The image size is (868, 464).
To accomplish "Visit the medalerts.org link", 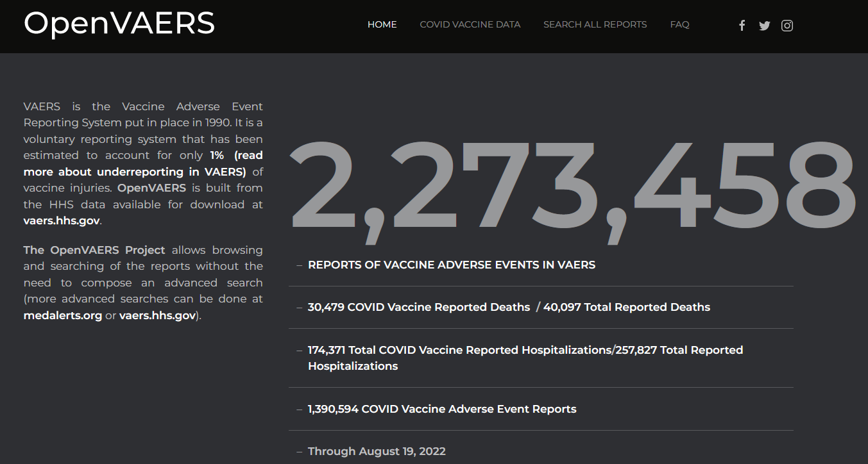I will [63, 315].
